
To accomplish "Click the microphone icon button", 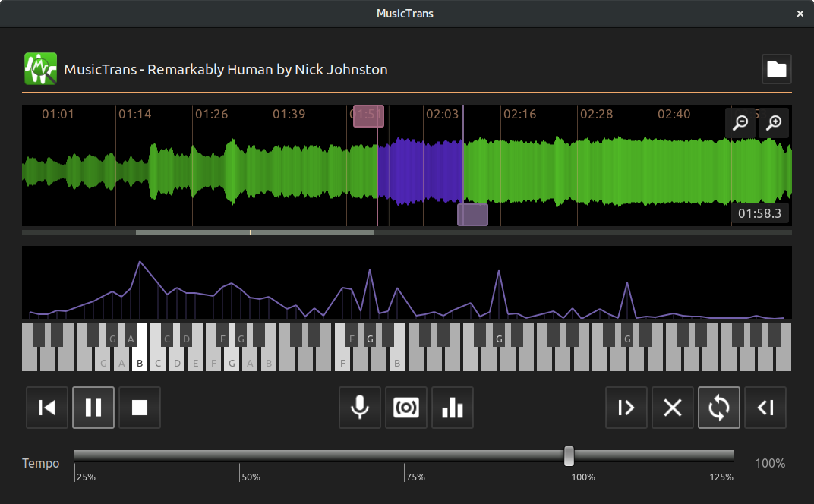I will tap(360, 408).
